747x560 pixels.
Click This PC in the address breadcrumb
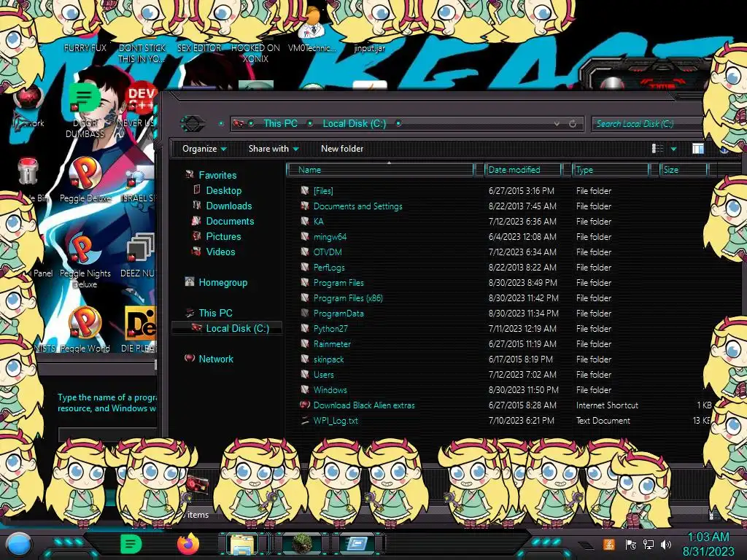pyautogui.click(x=280, y=124)
